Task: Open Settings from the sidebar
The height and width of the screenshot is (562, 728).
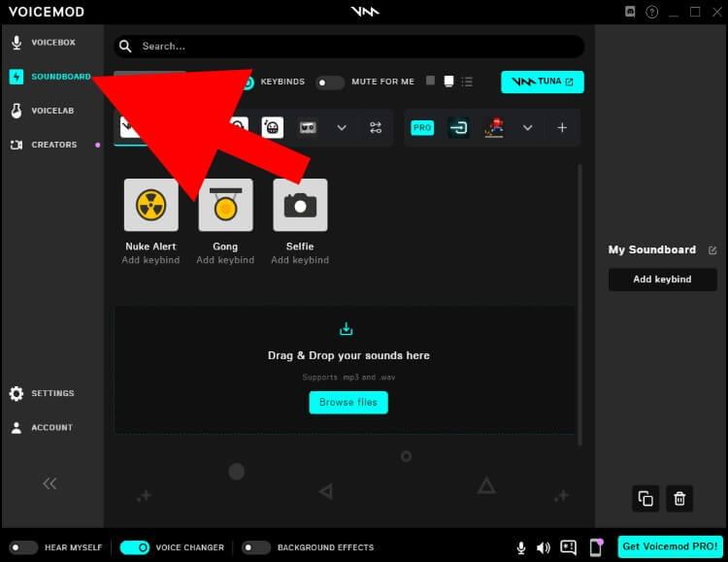Action: coord(43,393)
